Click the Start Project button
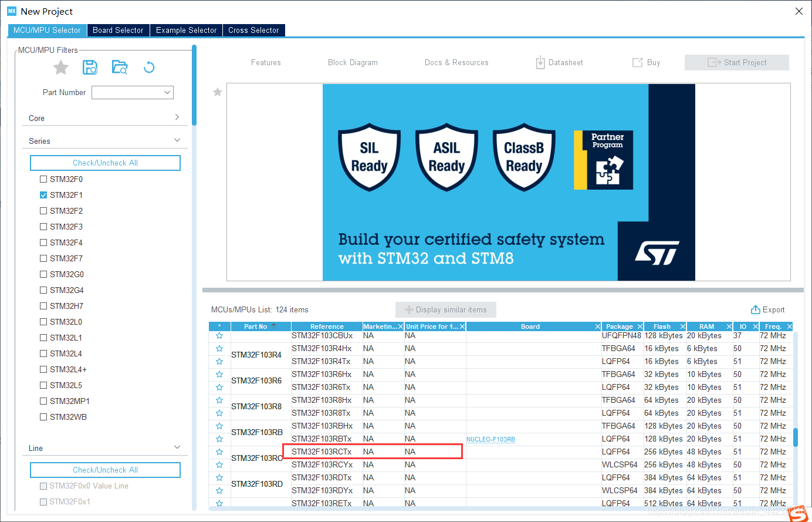Screen dimensions: 812x522 [737, 62]
